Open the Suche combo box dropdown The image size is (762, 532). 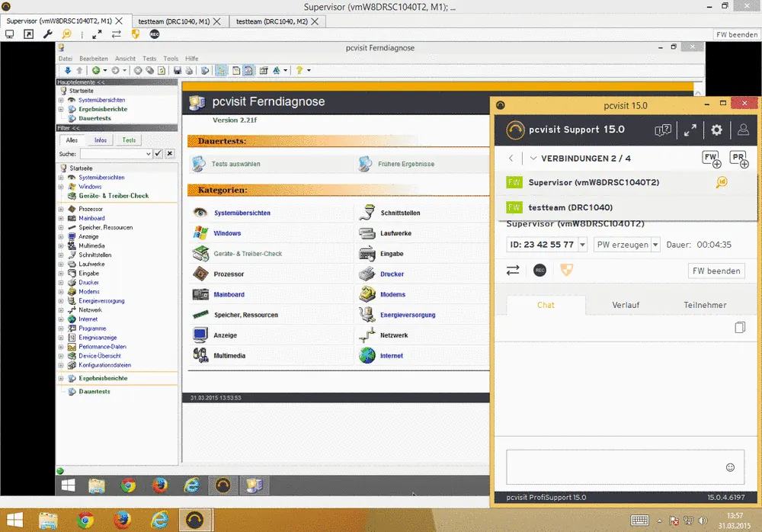[x=149, y=154]
